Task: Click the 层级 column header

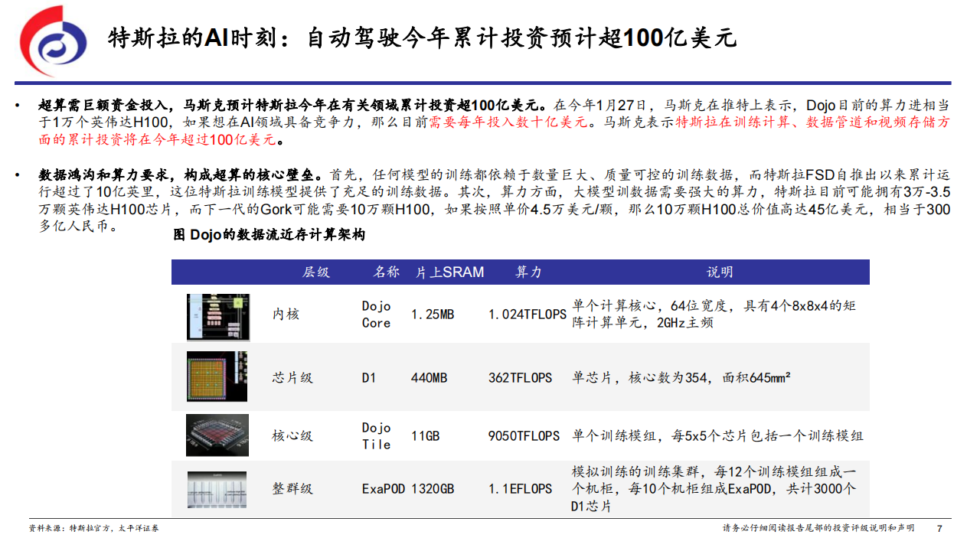Action: click(316, 272)
